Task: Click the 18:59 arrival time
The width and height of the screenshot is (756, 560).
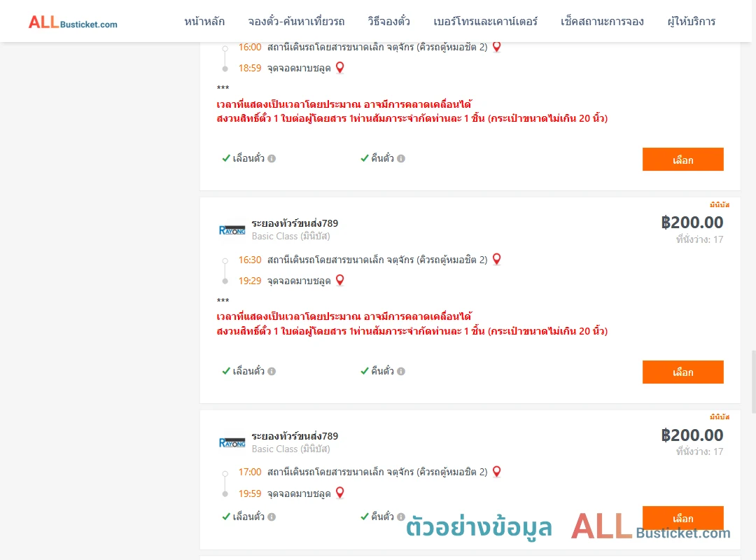Action: click(x=250, y=68)
